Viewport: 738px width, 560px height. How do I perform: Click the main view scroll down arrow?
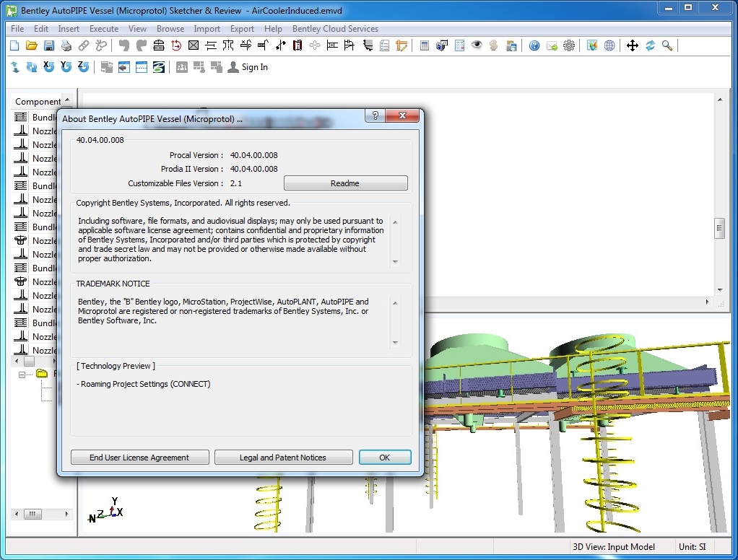720,289
